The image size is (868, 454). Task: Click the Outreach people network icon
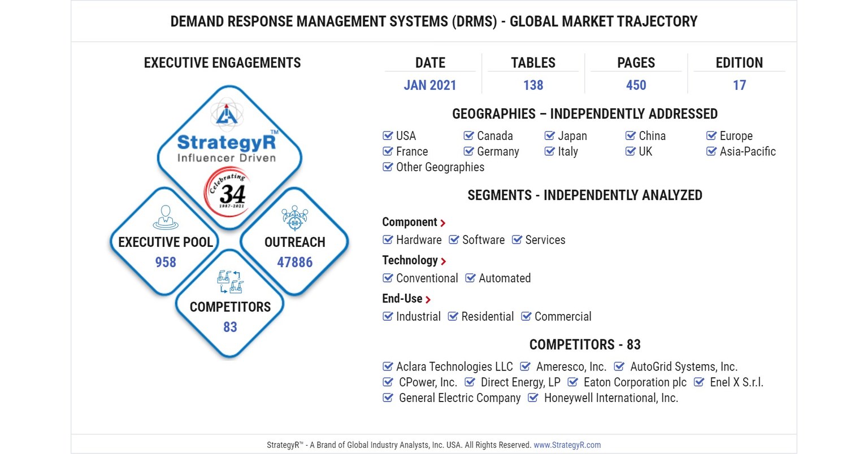click(x=294, y=217)
